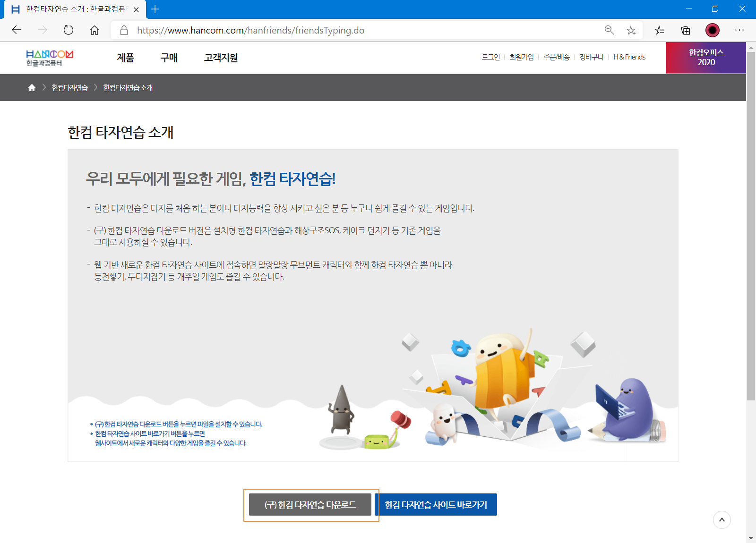Viewport: 756px width, 543px height.
Task: Click 한컴타자연습 breadcrumb
Action: pos(69,88)
